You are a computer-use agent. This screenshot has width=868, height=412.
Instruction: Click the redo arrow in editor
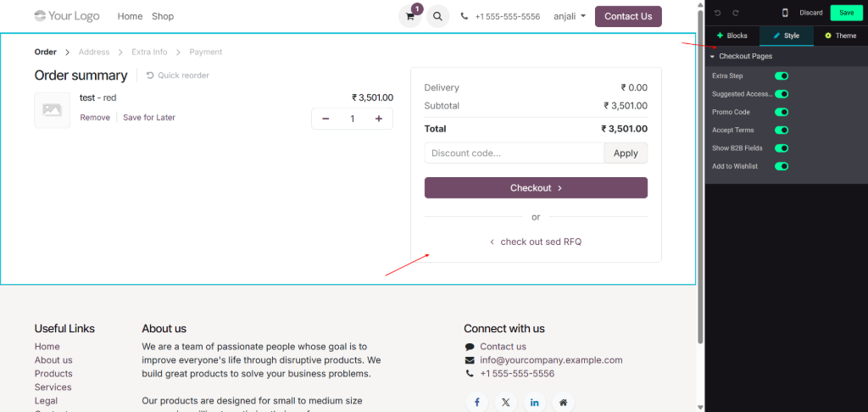(735, 13)
